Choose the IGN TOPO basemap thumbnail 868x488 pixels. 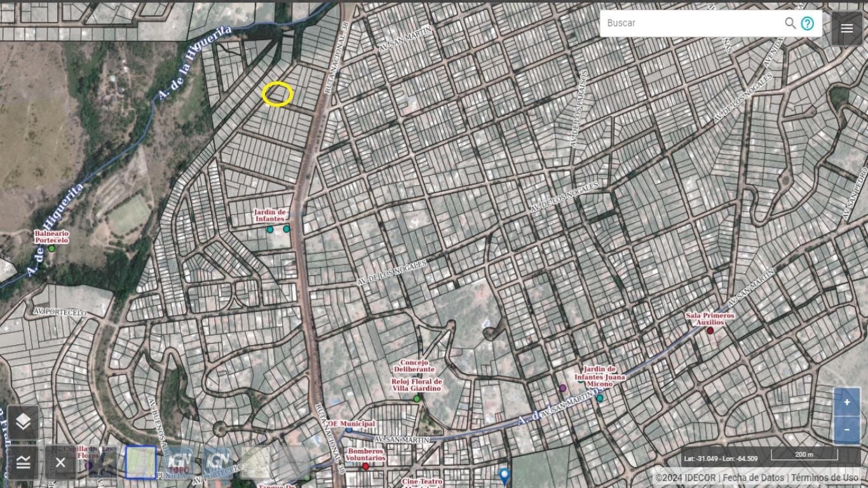(180, 462)
